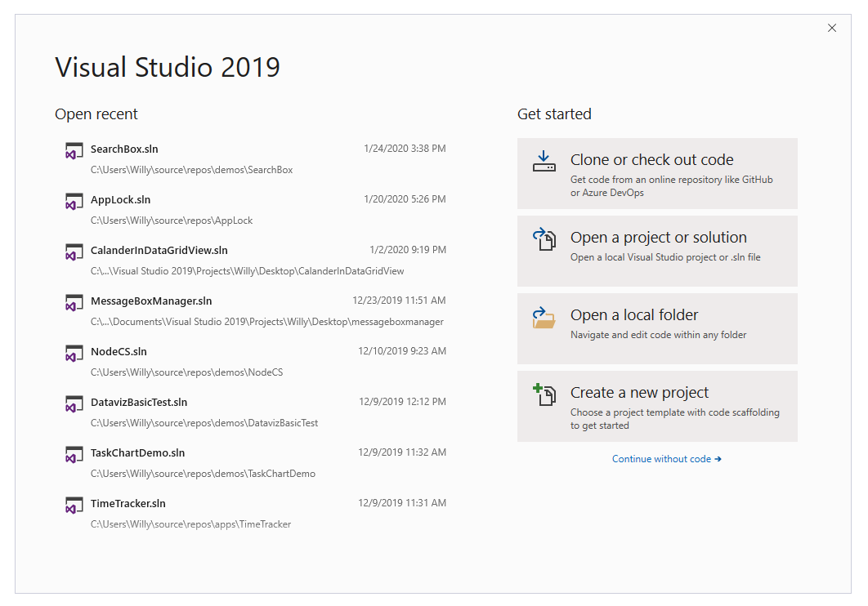Click the Open a project or solution icon
Screen dimensions: 868x606
coord(544,239)
